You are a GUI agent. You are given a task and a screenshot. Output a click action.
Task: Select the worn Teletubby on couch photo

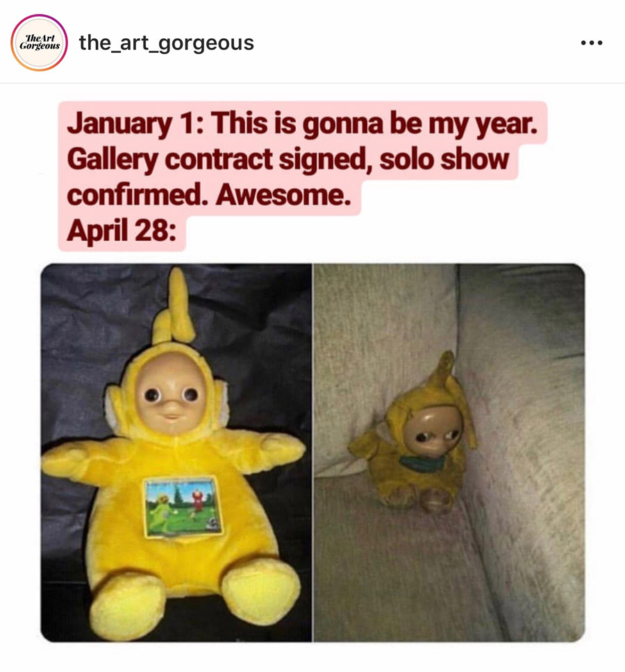click(x=449, y=453)
